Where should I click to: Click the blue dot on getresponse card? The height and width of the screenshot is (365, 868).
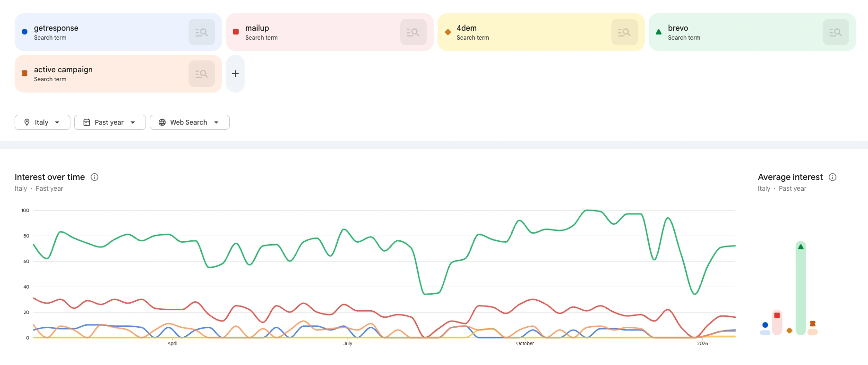point(25,32)
